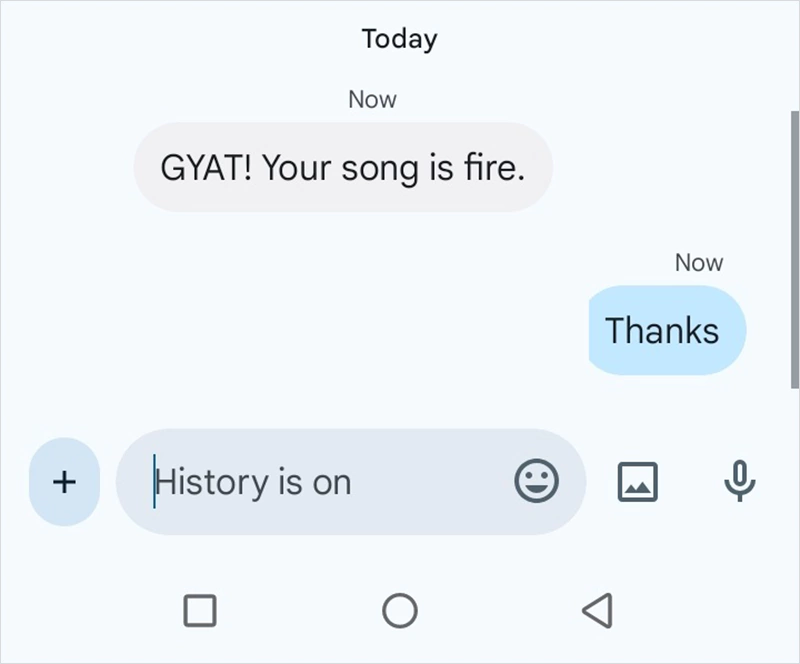Tap the Today date separator
The width and height of the screenshot is (800, 664).
[x=398, y=38]
